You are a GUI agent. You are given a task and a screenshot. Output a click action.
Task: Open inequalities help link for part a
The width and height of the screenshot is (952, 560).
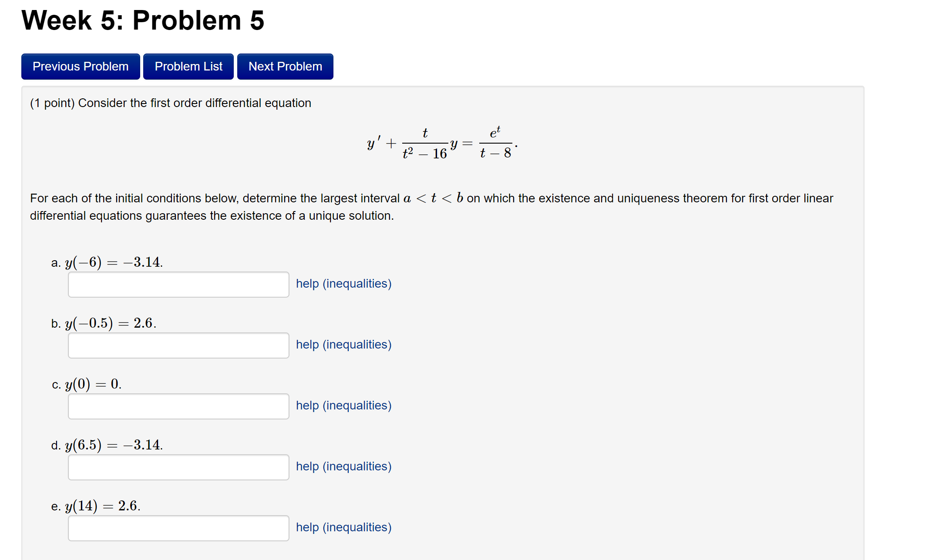343,284
